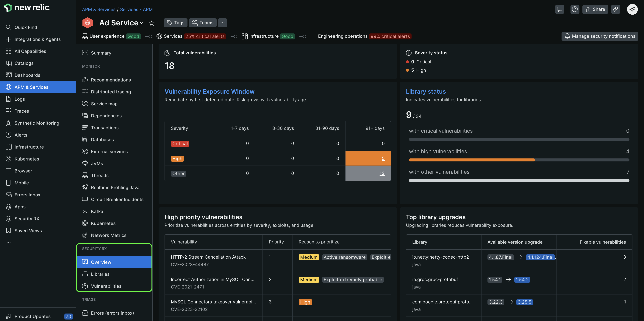Screen dimensions: 644x321
Task: Open Quick Find search
Action: pos(26,27)
